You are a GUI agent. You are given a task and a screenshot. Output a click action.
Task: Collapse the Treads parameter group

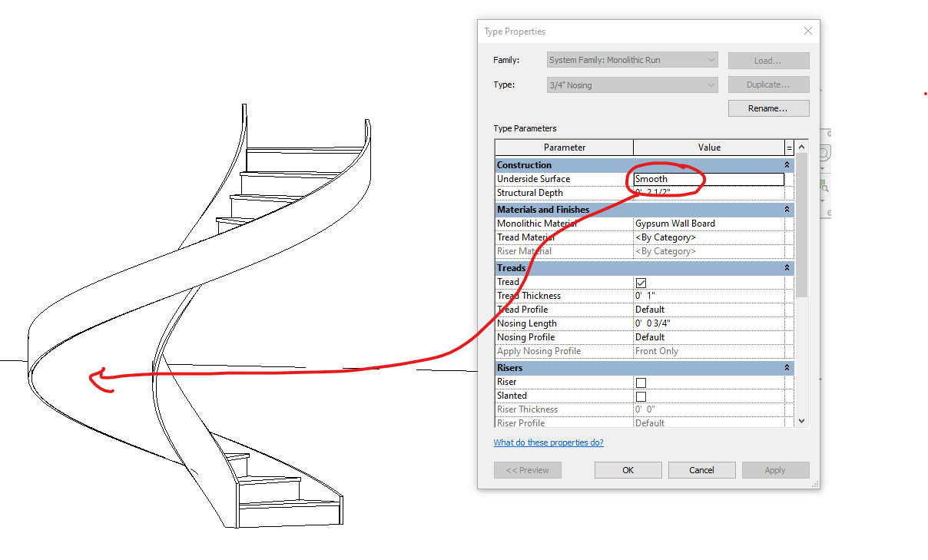point(785,267)
